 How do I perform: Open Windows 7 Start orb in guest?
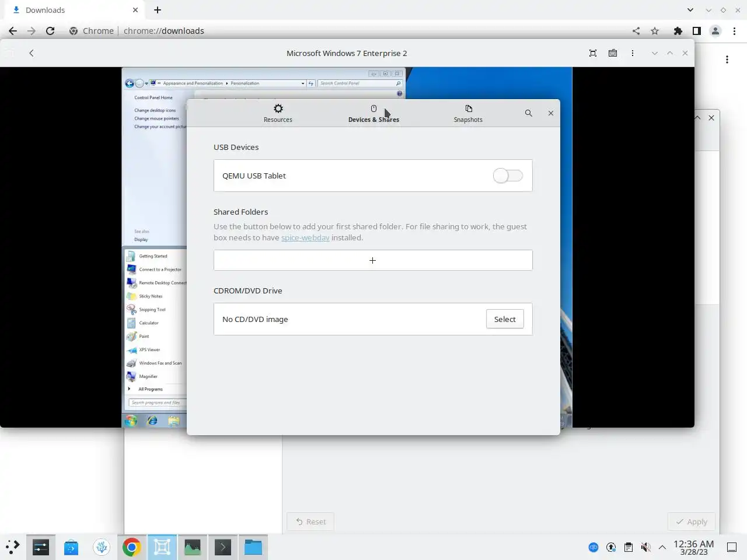(x=131, y=421)
